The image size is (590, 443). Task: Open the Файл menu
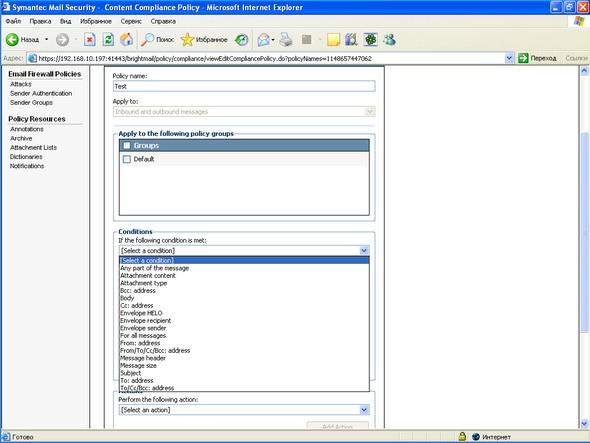point(13,21)
